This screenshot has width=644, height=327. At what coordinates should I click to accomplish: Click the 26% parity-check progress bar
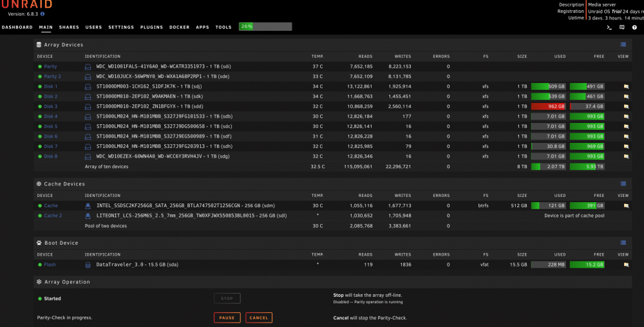(x=265, y=26)
